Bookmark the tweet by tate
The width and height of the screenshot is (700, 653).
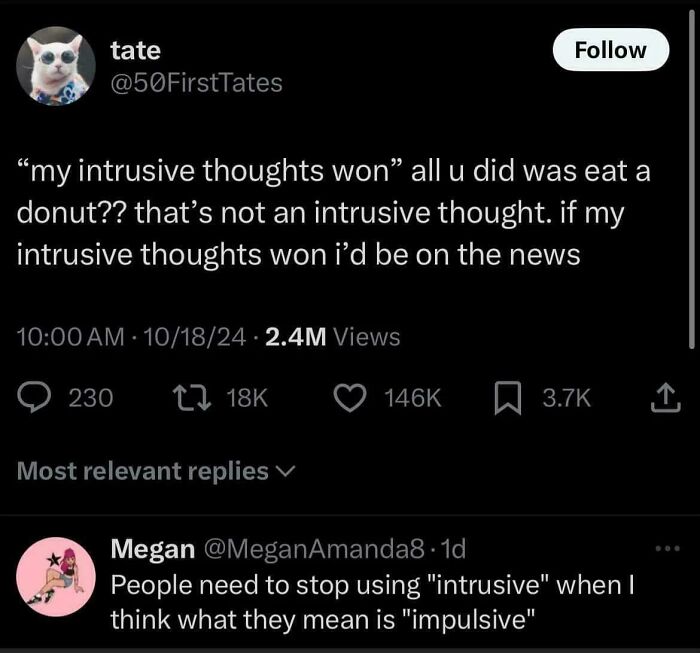(x=509, y=398)
